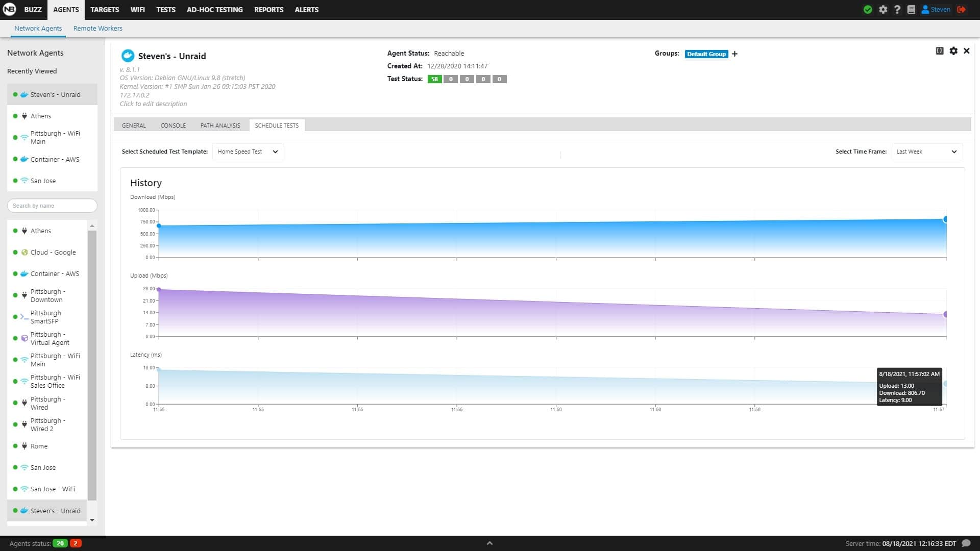This screenshot has height=551, width=980.
Task: Click the Steven's - Unraid agent avatar icon
Action: point(127,56)
